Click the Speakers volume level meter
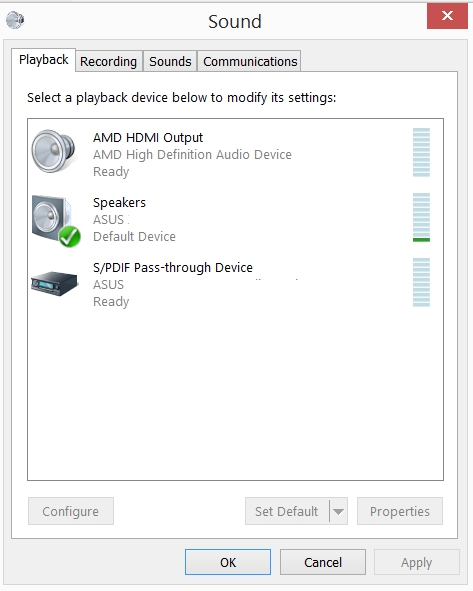 pos(421,217)
